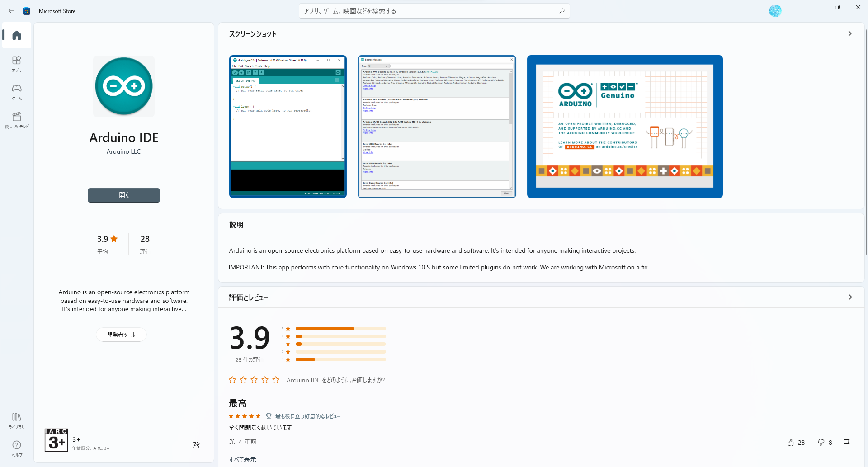Click the 5-star rating bar
This screenshot has height=467, width=868.
(x=341, y=329)
